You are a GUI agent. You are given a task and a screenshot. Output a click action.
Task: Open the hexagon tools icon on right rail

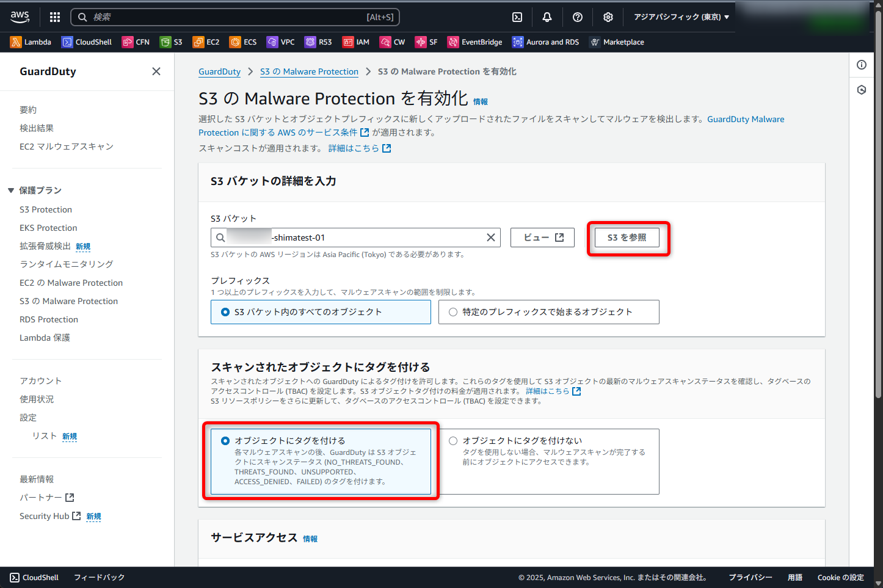[x=862, y=90]
